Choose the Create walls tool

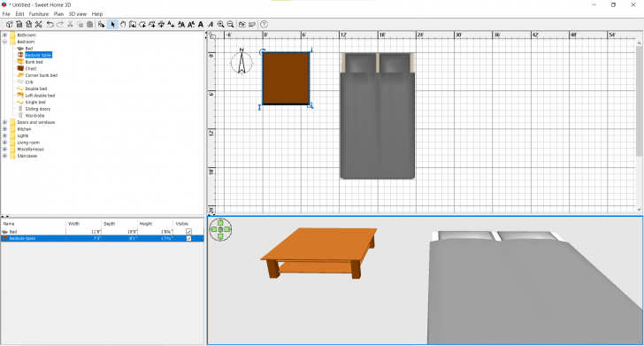(x=133, y=25)
